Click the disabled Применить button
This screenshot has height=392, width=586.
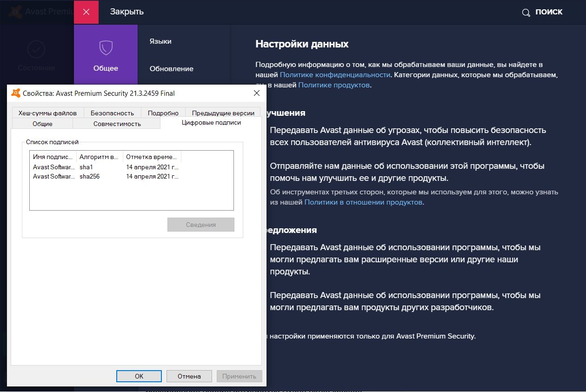point(240,376)
